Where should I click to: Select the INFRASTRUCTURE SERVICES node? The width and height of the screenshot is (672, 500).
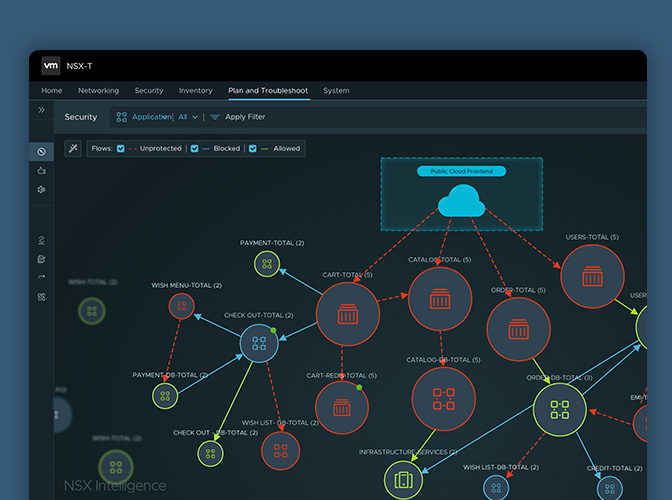click(x=403, y=480)
